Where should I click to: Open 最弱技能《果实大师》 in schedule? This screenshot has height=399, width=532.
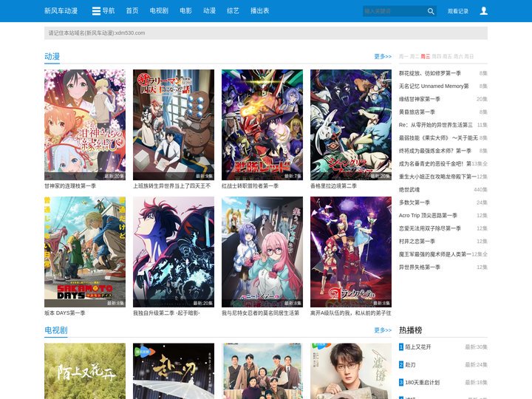click(x=438, y=137)
